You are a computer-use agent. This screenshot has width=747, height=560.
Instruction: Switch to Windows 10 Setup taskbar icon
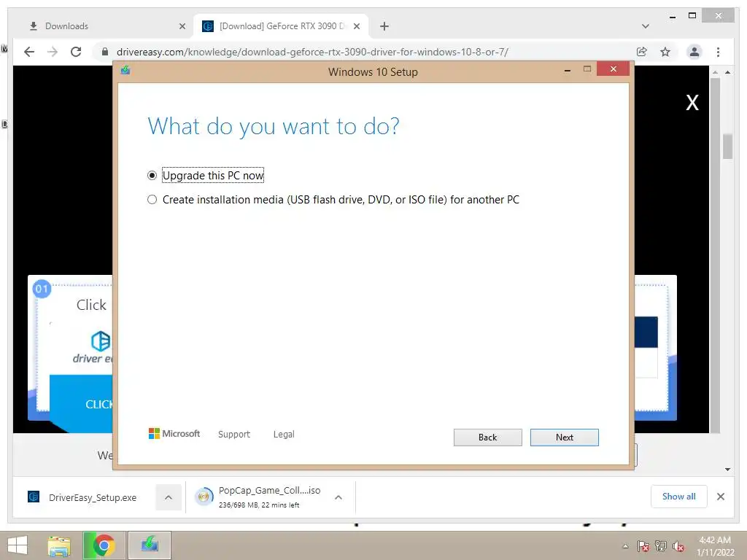pyautogui.click(x=149, y=545)
